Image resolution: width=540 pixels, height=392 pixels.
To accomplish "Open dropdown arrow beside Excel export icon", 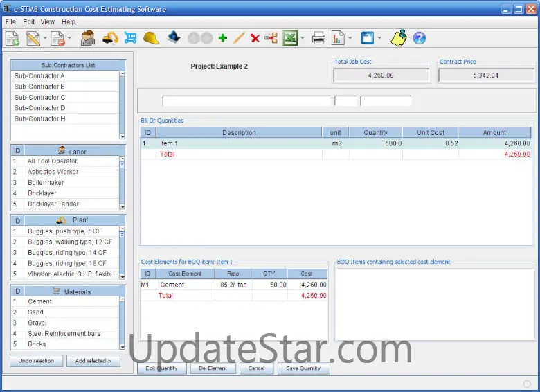I will click(303, 38).
